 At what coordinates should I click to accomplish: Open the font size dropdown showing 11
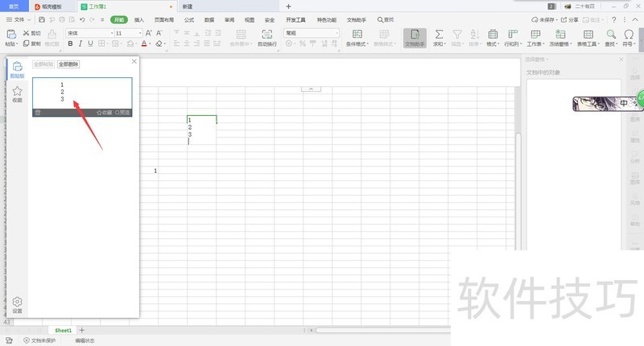pyautogui.click(x=140, y=33)
